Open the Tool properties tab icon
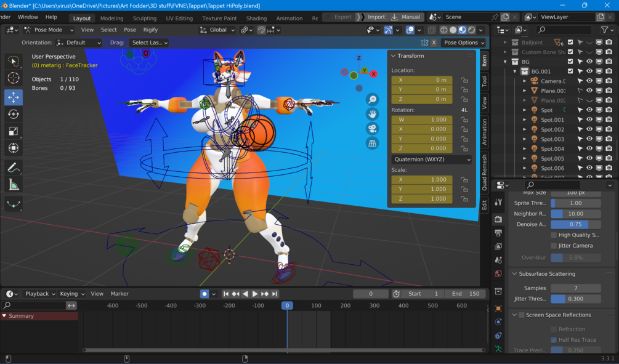 (498, 203)
